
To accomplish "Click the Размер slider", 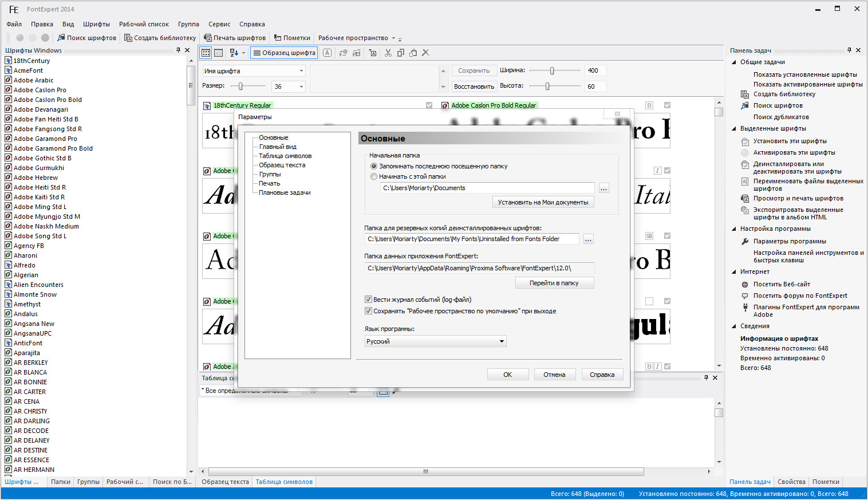I will point(248,86).
